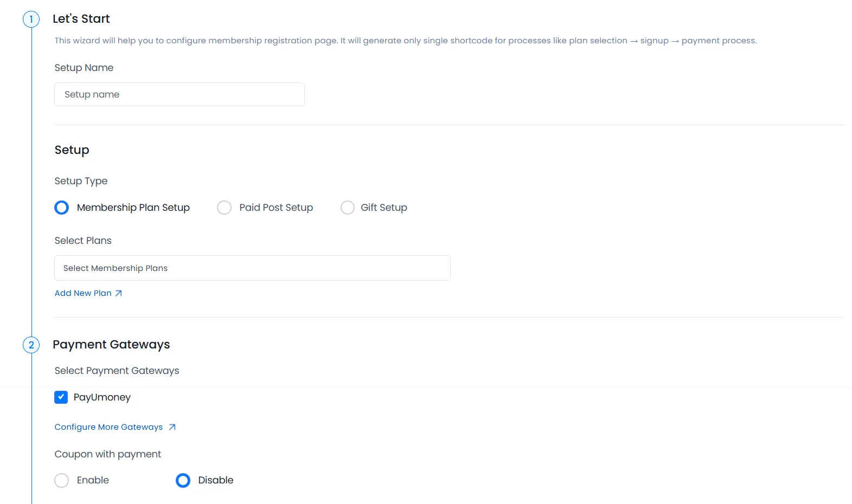
Task: Click the arrow icon next to Configure More Gateways
Action: point(172,427)
